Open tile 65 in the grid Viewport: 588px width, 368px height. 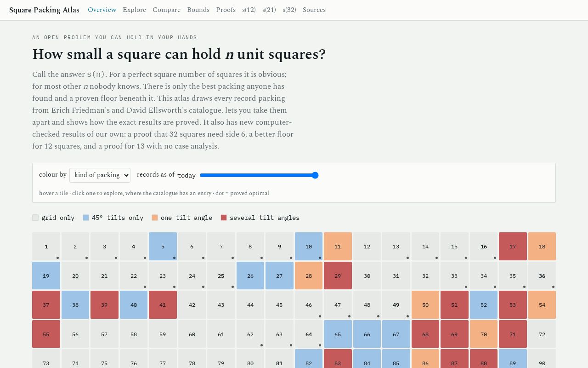(x=338, y=334)
